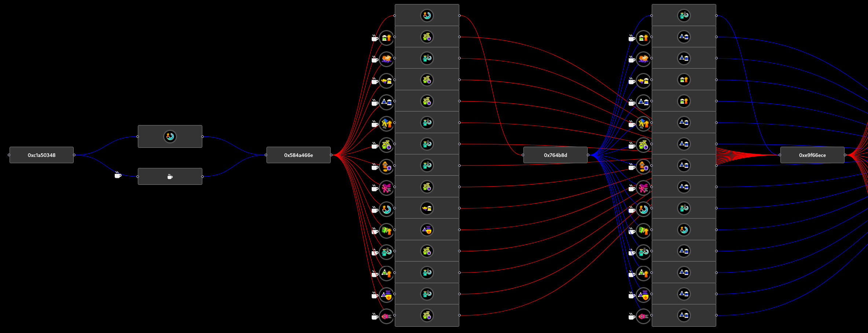Pick the yellow gun and tank icon, blue-wired side

click(x=643, y=80)
